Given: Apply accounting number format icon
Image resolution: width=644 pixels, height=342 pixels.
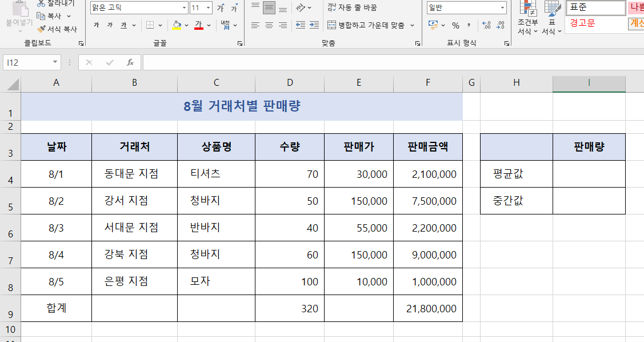Looking at the screenshot, I should click(433, 25).
